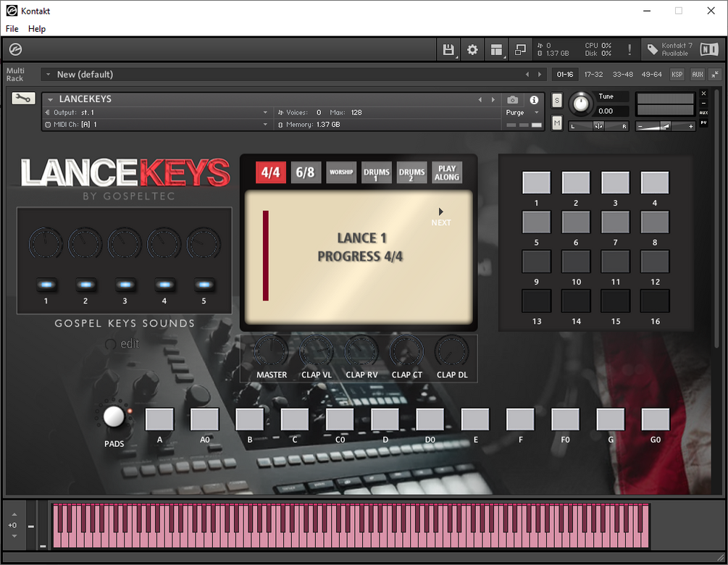Select the PLAY ALONG button
Screen dimensions: 728x565
tap(447, 172)
